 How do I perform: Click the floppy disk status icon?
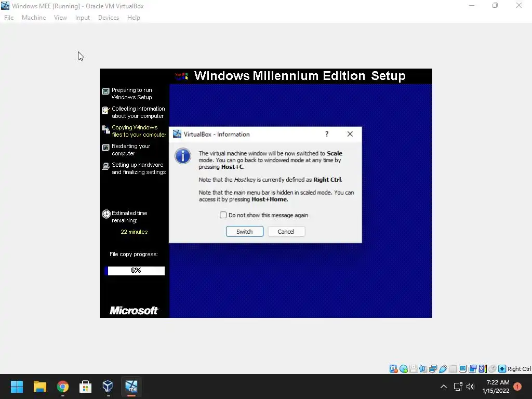(413, 369)
